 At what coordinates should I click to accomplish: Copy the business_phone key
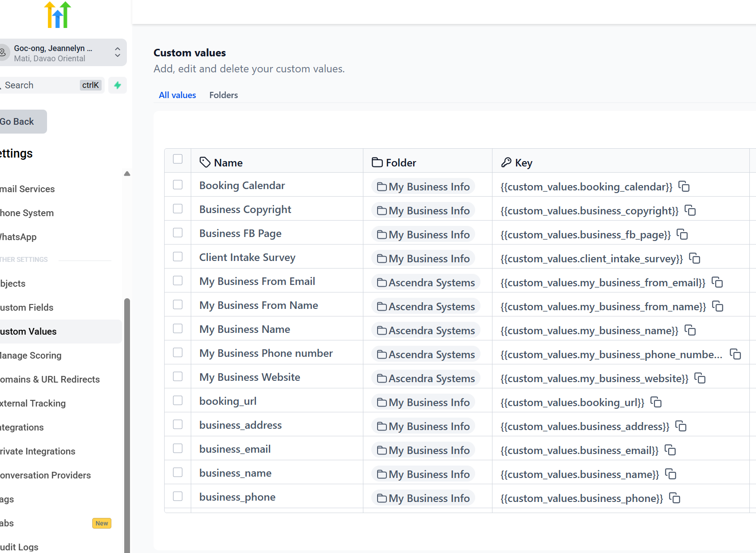675,498
